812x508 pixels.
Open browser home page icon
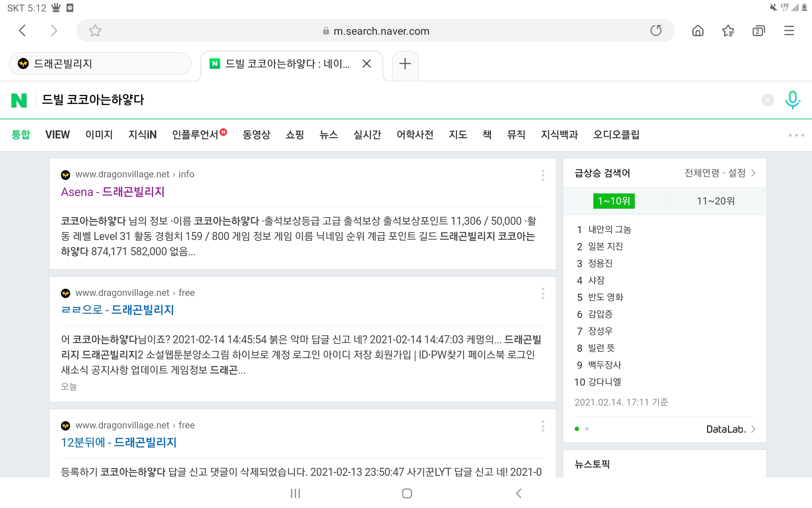tap(698, 30)
